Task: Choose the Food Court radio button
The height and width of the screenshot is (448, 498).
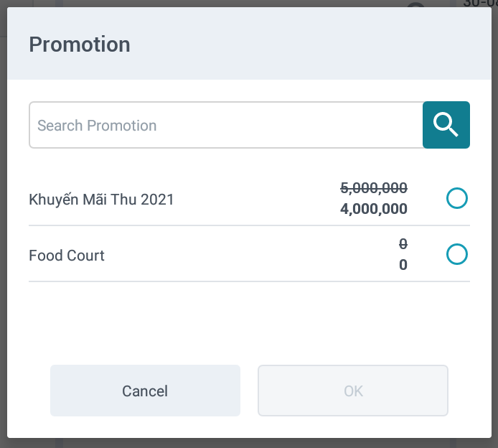Action: pyautogui.click(x=457, y=254)
